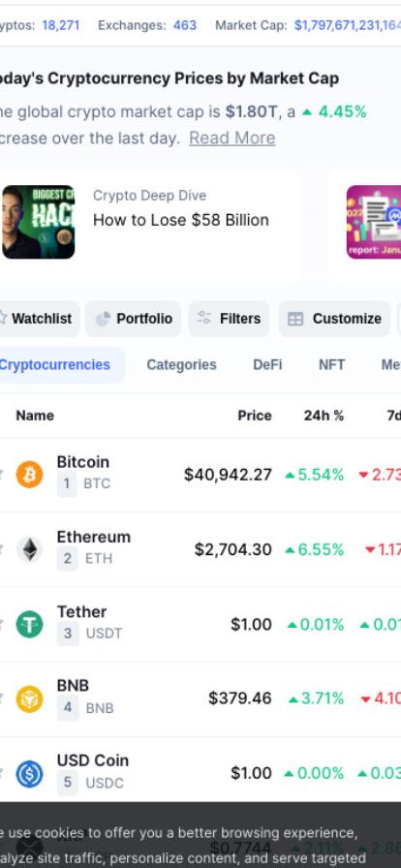Switch to the Categories tab
This screenshot has height=868, width=401.
click(x=182, y=365)
